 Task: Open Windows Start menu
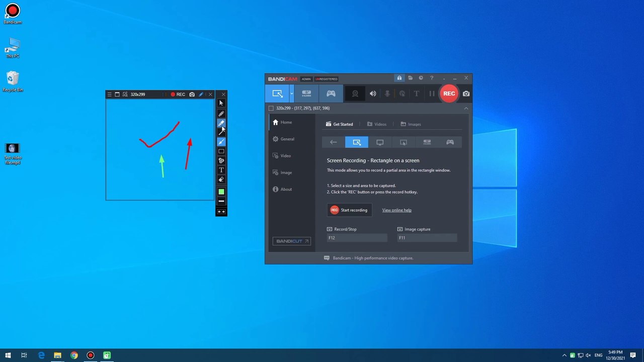[x=8, y=355]
